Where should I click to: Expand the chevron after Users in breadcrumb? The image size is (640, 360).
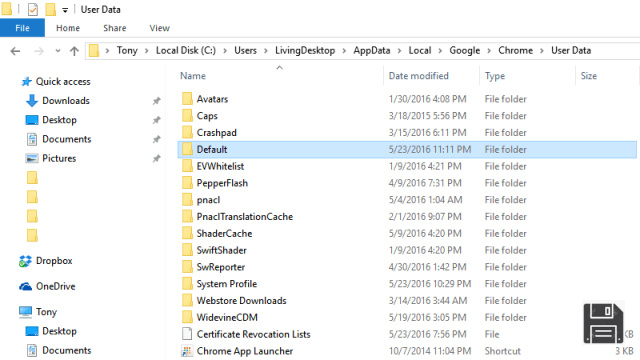point(266,51)
